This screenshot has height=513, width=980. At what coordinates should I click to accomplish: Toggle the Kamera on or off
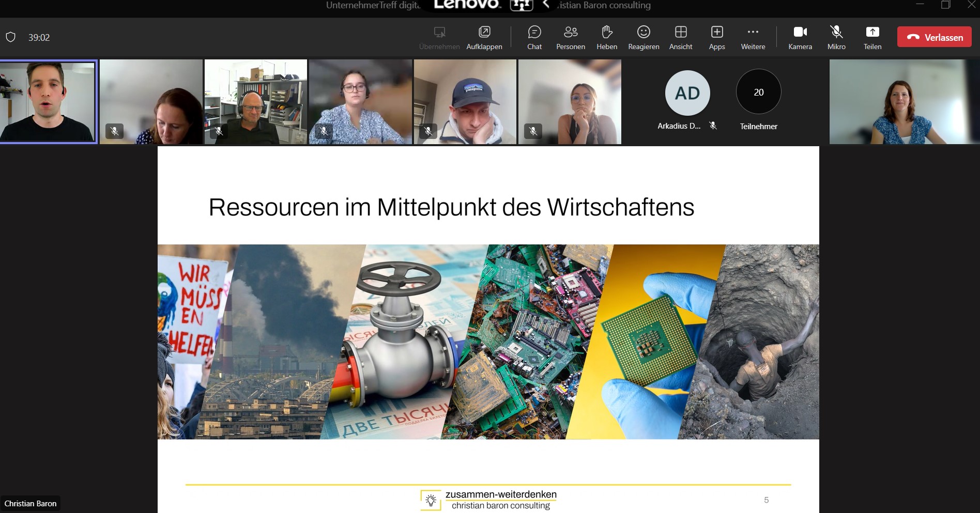click(800, 38)
